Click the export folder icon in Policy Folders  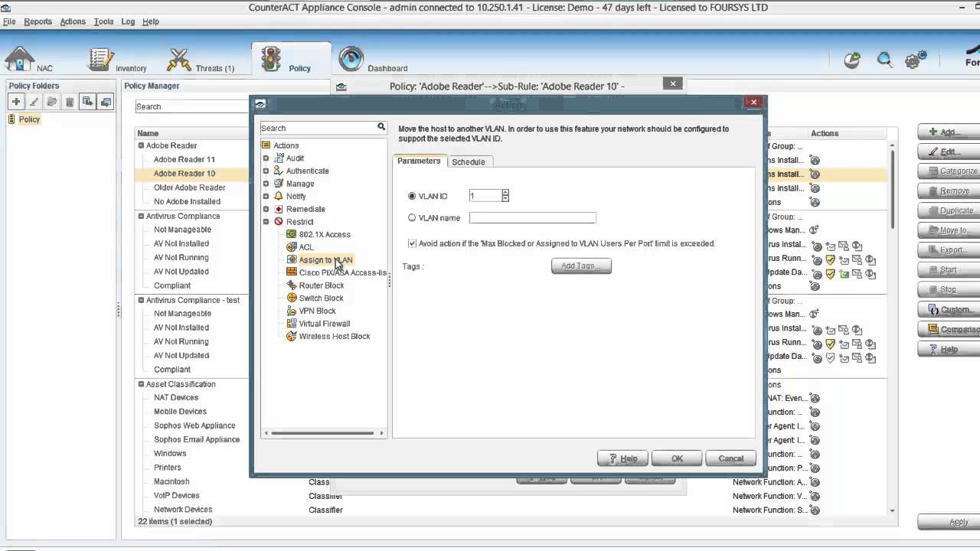[88, 102]
